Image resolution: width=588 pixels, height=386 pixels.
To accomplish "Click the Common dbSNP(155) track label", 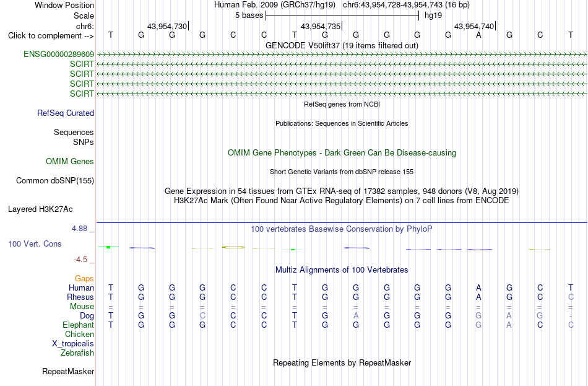I will coord(55,181).
